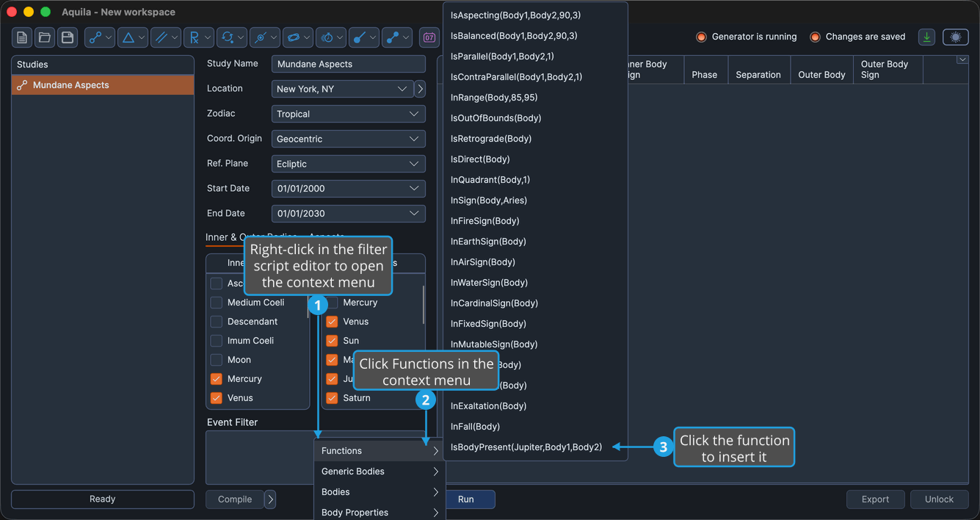Select the circular arrows cycle tool
980x520 pixels.
point(232,37)
